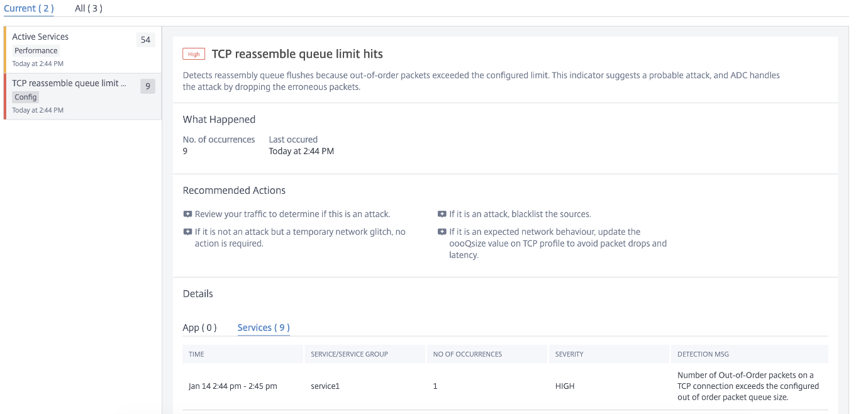This screenshot has height=414, width=868.
Task: Click the Config category tag
Action: tap(26, 98)
